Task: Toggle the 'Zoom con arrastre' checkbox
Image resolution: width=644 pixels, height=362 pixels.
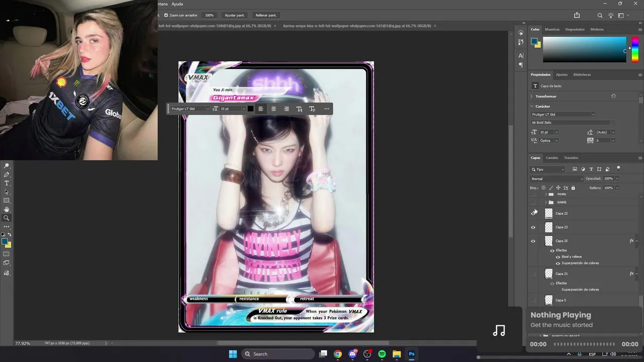Action: (x=166, y=15)
